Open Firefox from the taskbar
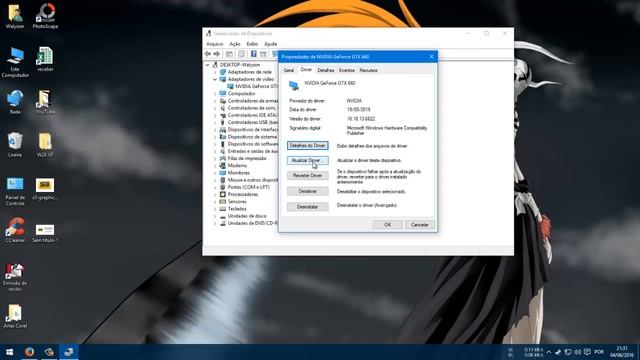 (29, 352)
